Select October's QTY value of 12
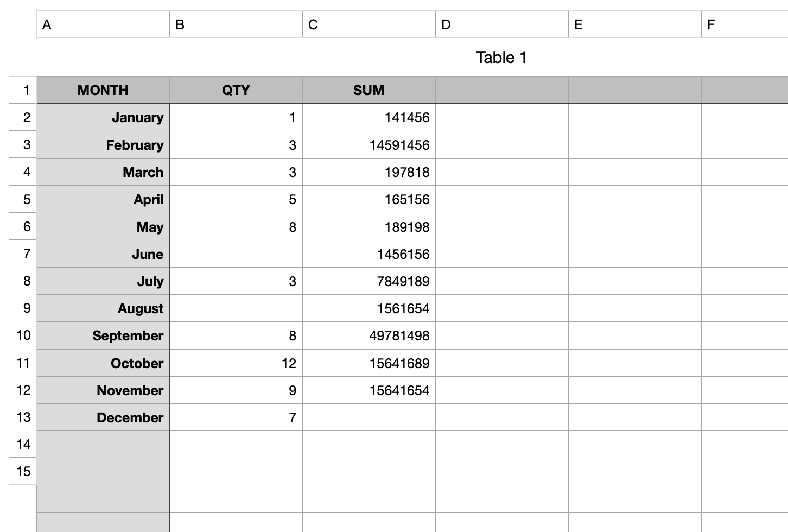 coord(236,363)
